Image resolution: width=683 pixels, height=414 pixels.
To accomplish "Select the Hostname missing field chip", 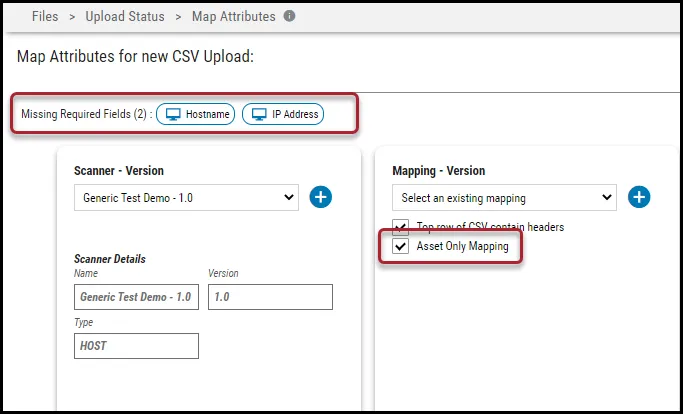I will click(196, 114).
